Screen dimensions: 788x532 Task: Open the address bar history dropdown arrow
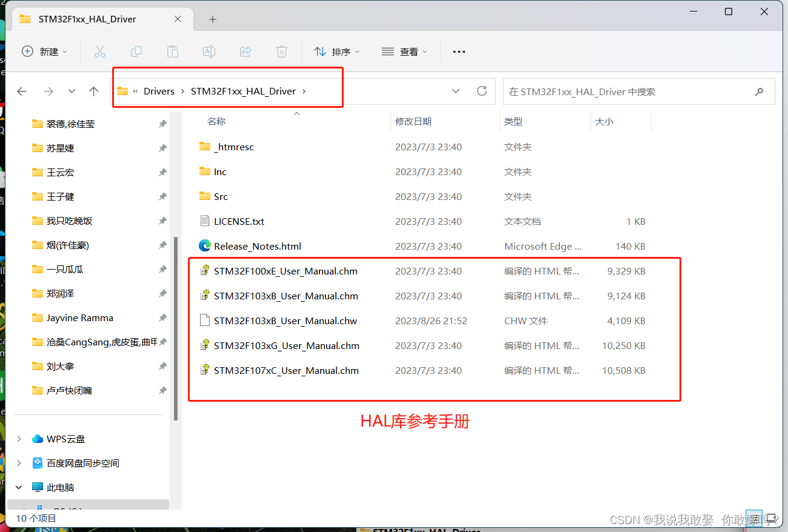(x=456, y=91)
